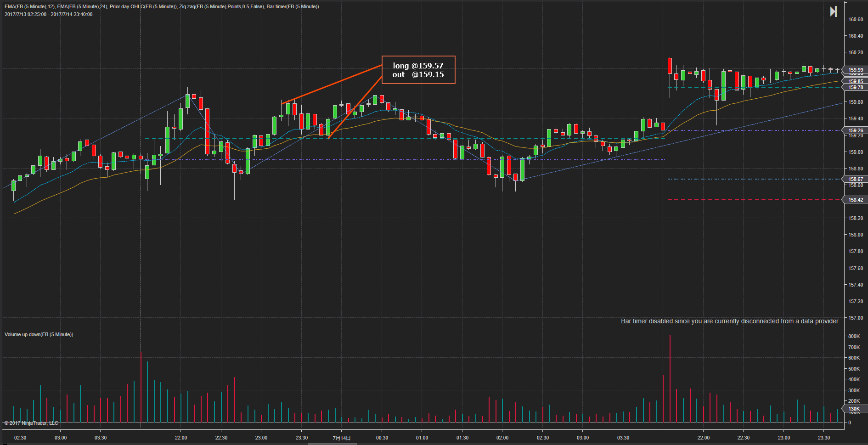Click the indicator label line starting with EMA(FB

162,6
